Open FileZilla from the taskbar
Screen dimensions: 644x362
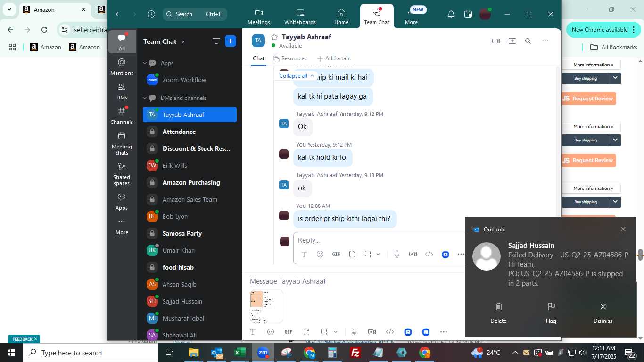coord(355,353)
